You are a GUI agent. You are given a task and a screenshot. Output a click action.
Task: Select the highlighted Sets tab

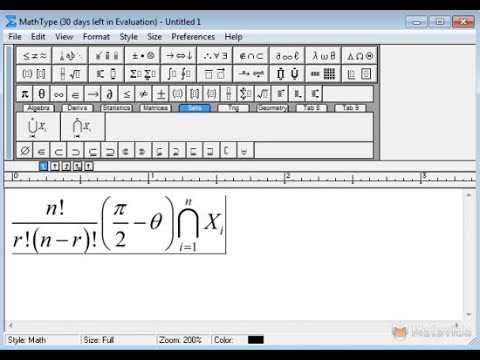click(x=194, y=108)
